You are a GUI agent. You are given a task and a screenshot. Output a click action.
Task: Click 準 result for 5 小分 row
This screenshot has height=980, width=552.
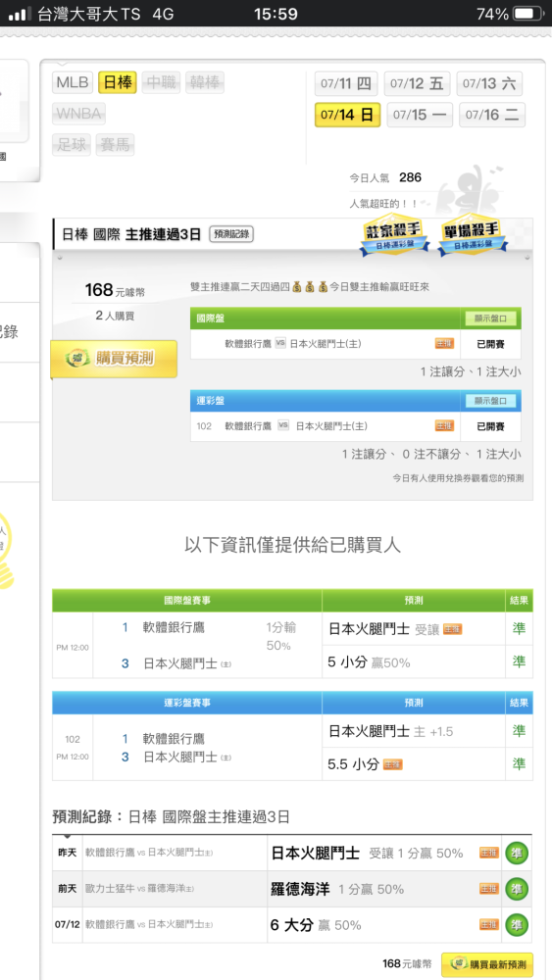point(519,661)
